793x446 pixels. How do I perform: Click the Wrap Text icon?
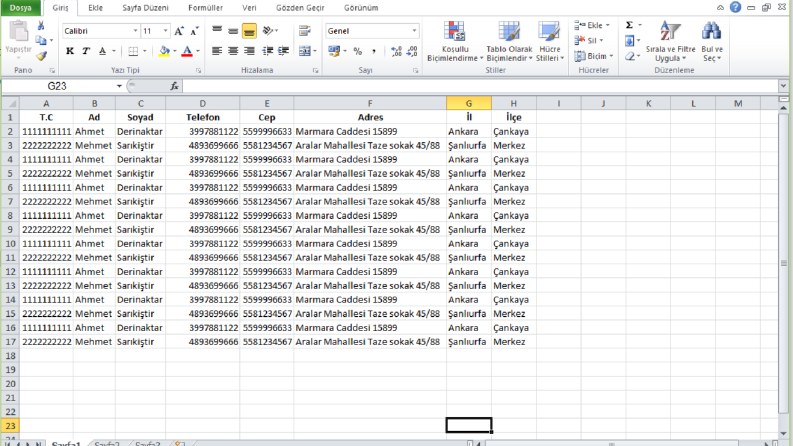(x=304, y=31)
